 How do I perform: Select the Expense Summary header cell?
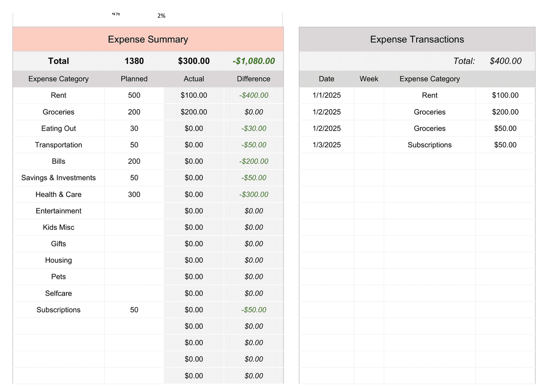[x=148, y=39]
